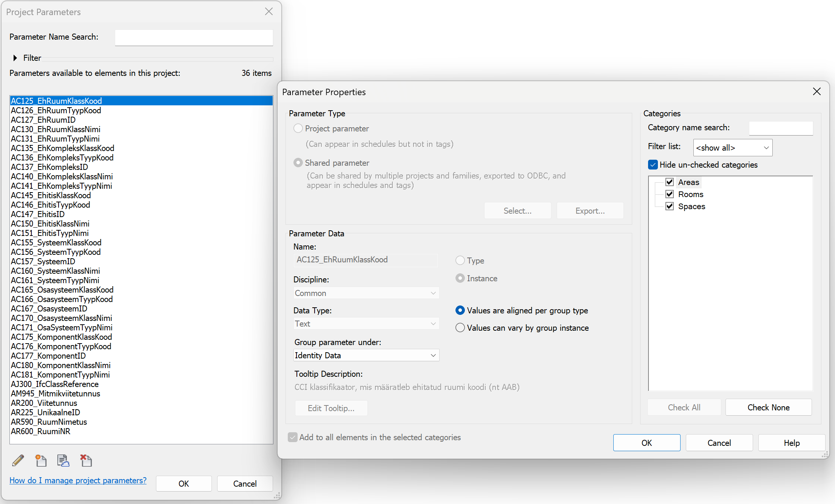Click the Modify parameter document icon

click(63, 460)
